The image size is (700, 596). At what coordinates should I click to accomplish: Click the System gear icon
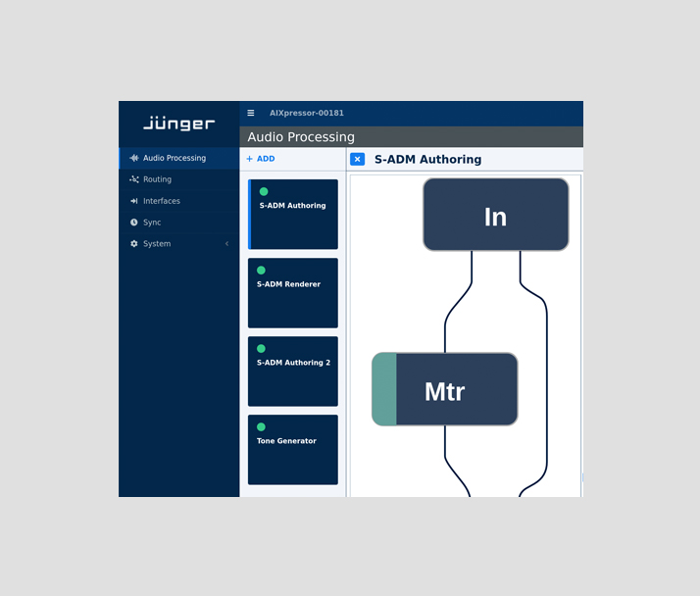coord(134,244)
